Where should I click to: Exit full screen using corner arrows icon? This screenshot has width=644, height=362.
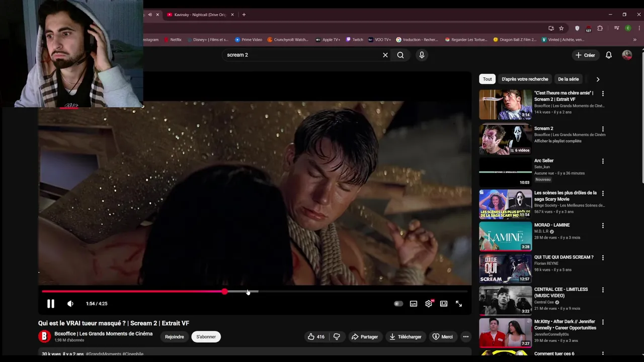pyautogui.click(x=459, y=304)
